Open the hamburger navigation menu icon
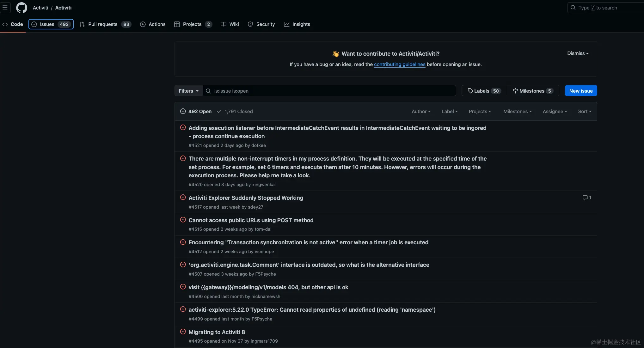Image resolution: width=644 pixels, height=348 pixels. point(5,8)
